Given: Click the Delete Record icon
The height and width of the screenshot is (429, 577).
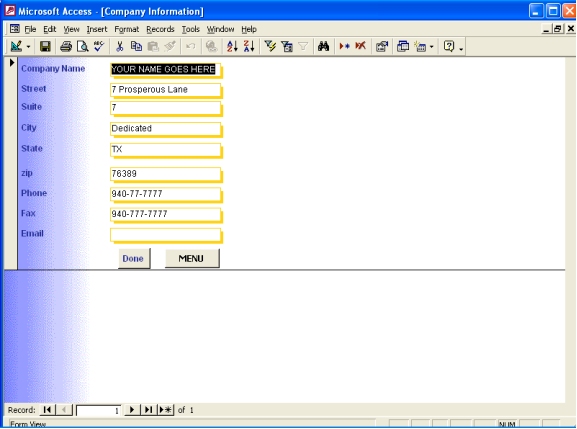Looking at the screenshot, I should click(361, 46).
